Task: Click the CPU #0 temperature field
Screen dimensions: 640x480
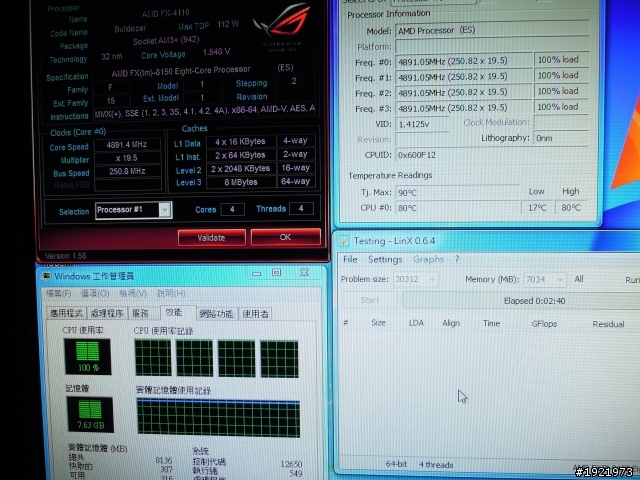Action: 457,208
